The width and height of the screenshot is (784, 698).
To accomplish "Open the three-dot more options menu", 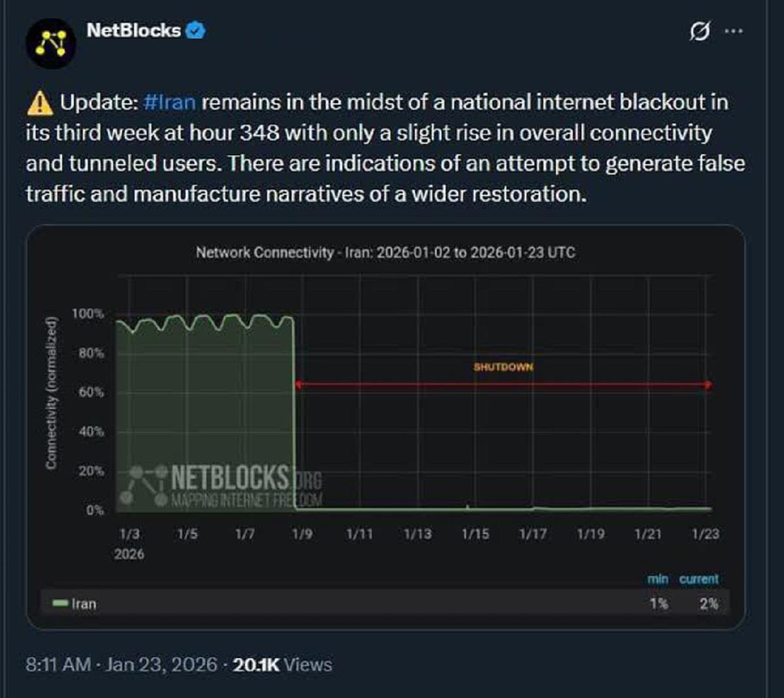I will (x=734, y=31).
